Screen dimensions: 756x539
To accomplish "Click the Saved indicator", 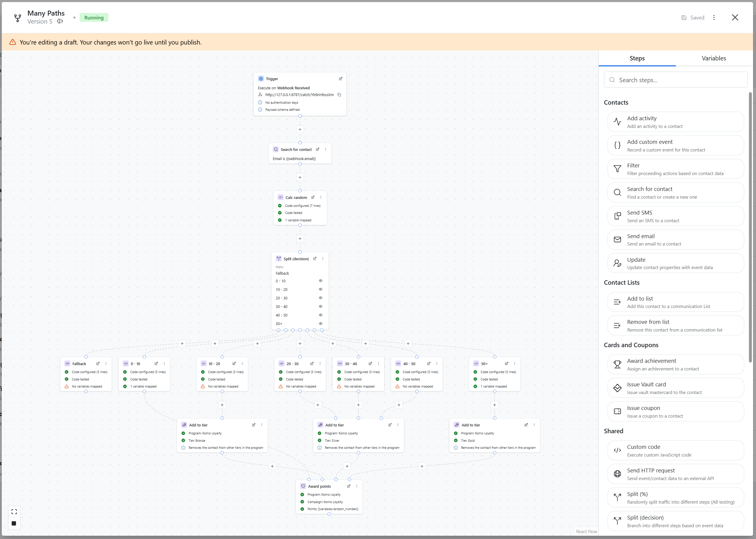I will point(693,18).
